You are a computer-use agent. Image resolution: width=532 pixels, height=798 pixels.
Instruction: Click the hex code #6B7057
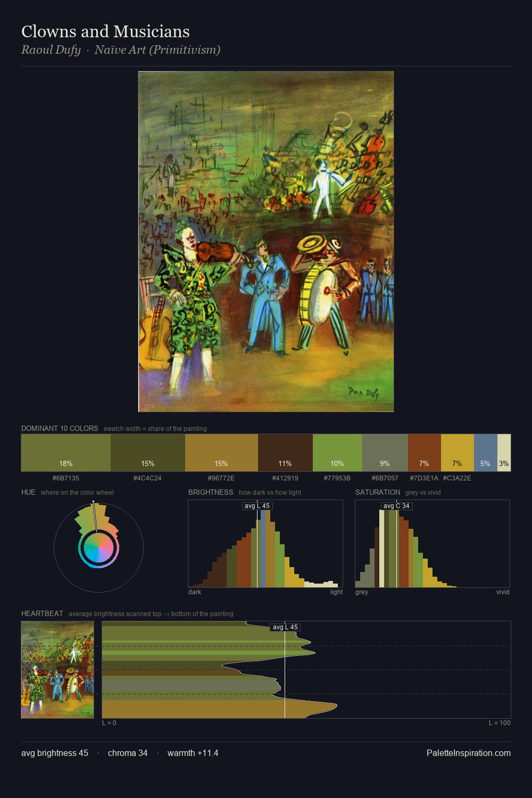tap(385, 478)
